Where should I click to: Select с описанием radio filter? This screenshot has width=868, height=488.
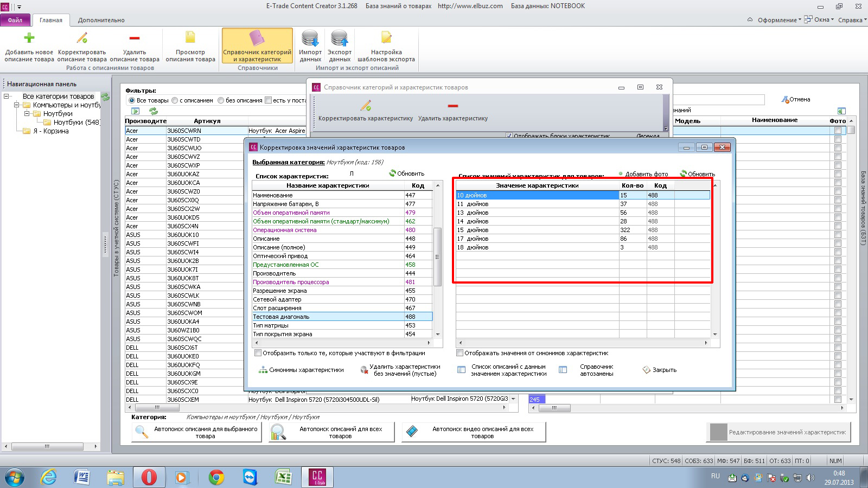coord(175,100)
